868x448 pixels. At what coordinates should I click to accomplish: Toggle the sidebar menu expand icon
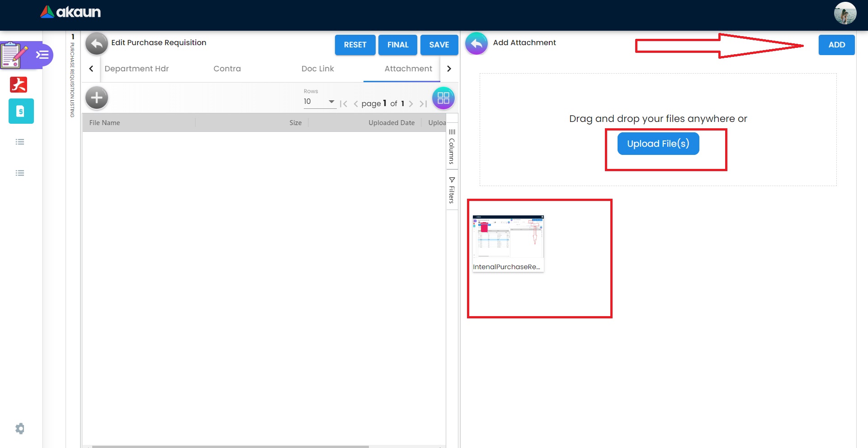click(42, 55)
